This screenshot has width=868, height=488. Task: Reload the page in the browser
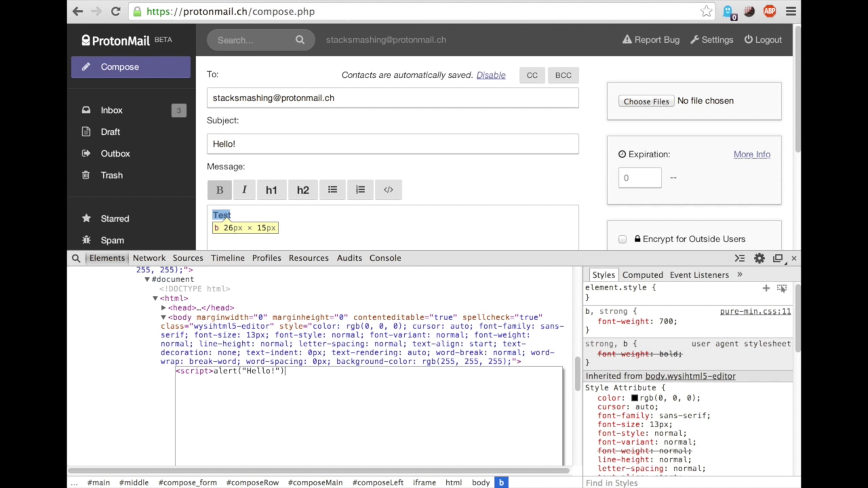coord(116,11)
